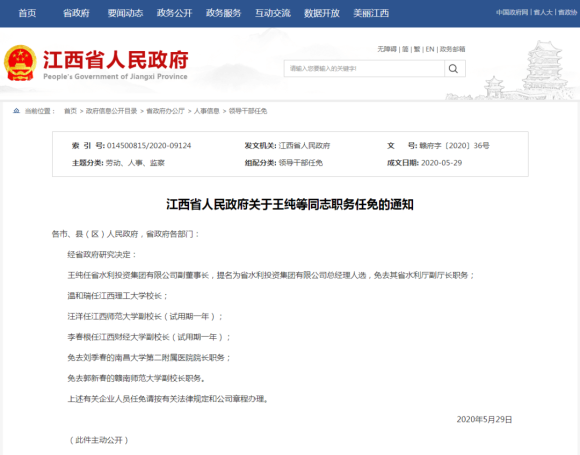Click the 发文机关 value 江西省人民政府
This screenshot has height=455, width=580.
(x=304, y=146)
